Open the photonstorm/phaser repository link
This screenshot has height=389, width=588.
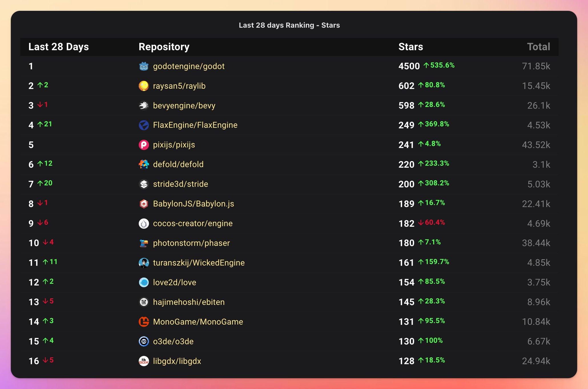click(191, 243)
